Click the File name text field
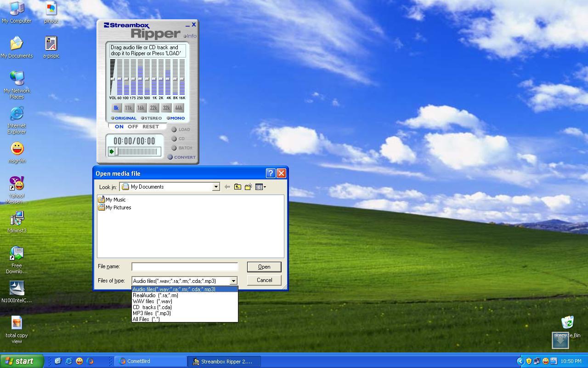The height and width of the screenshot is (368, 588). click(x=184, y=267)
